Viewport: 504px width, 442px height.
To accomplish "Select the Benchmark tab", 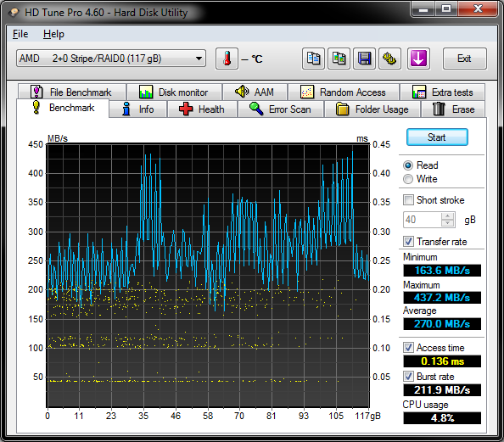I will click(x=63, y=108).
